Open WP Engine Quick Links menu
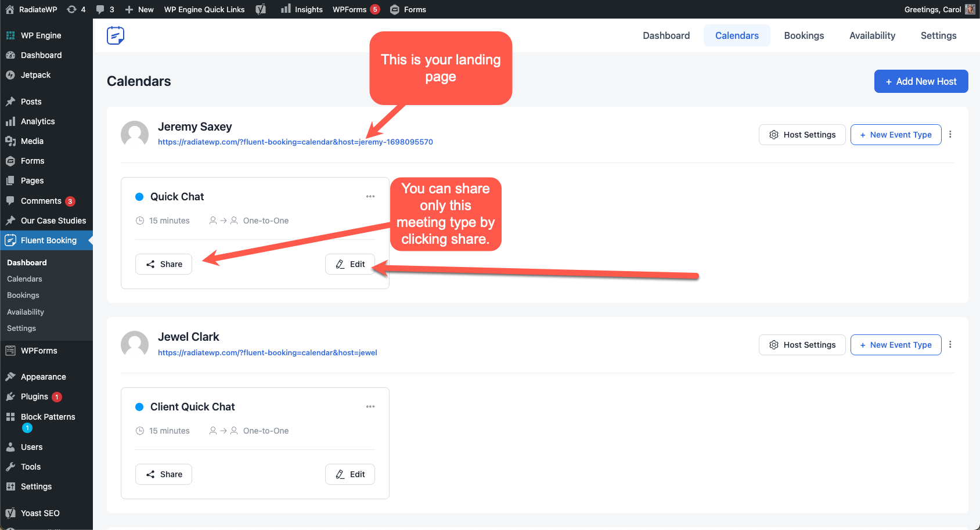 [x=204, y=9]
